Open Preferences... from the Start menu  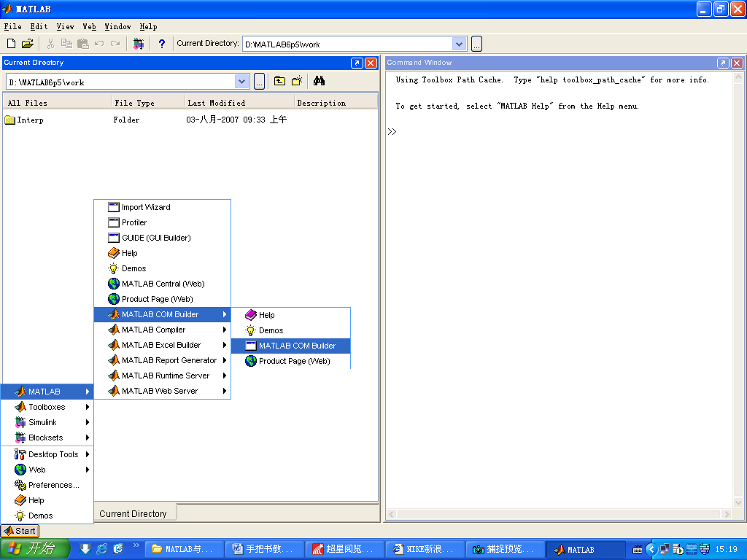click(47, 485)
